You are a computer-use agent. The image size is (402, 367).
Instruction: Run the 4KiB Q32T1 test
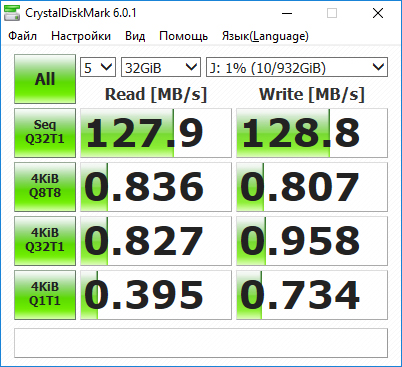[x=45, y=241]
